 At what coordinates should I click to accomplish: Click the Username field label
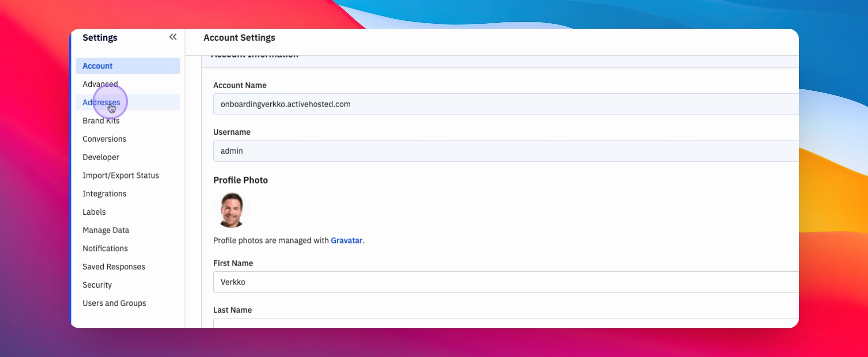point(232,132)
